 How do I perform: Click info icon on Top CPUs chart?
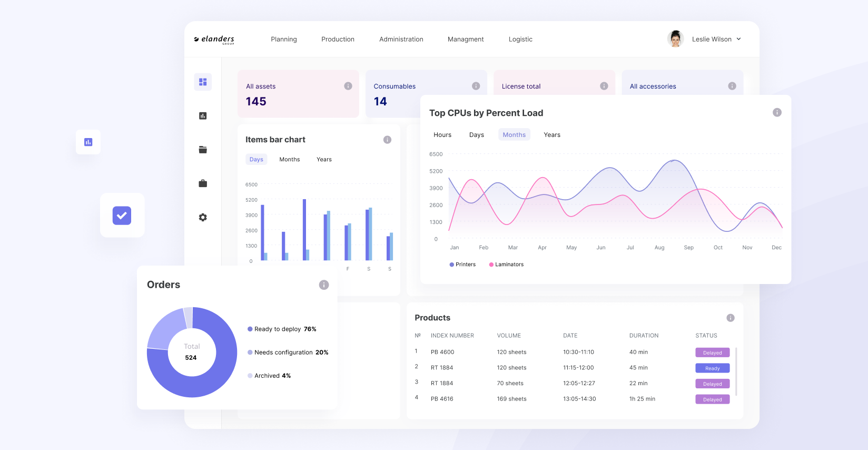777,112
